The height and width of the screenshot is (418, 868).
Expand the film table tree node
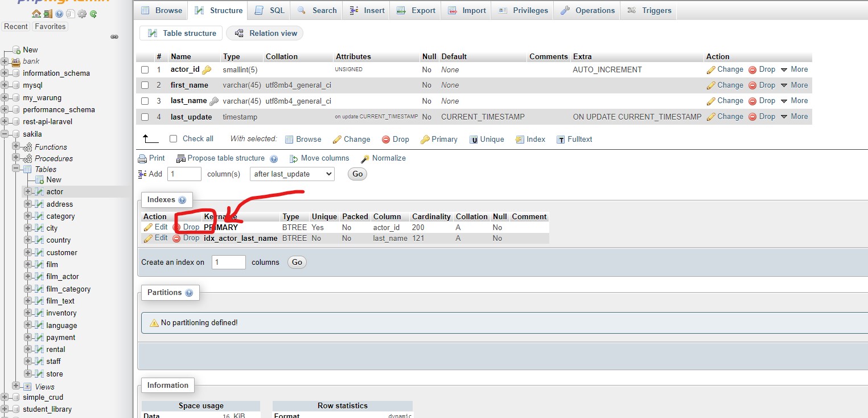click(x=27, y=264)
